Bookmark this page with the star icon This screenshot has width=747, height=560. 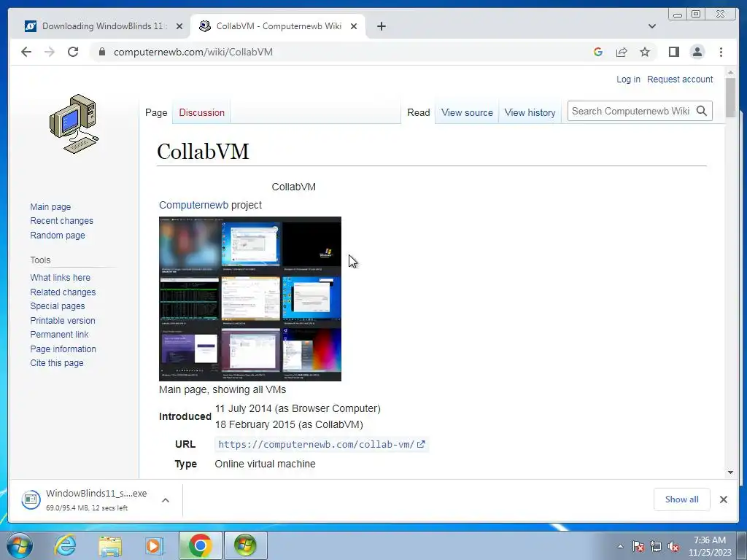pyautogui.click(x=645, y=52)
